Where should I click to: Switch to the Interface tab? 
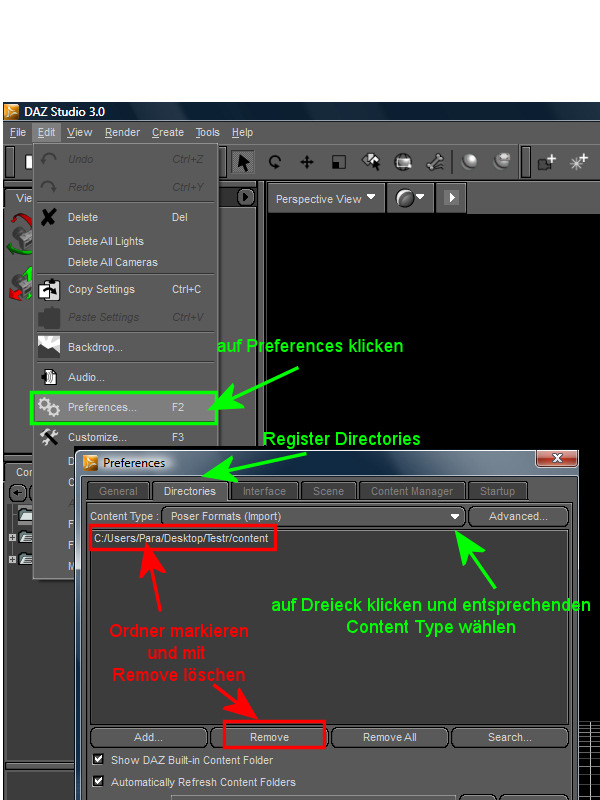[x=264, y=491]
